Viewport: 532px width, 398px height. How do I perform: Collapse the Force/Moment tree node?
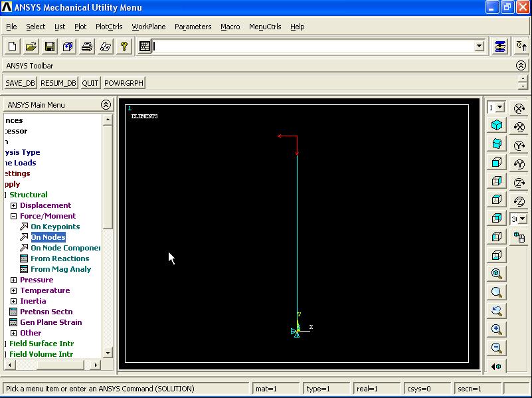13,216
